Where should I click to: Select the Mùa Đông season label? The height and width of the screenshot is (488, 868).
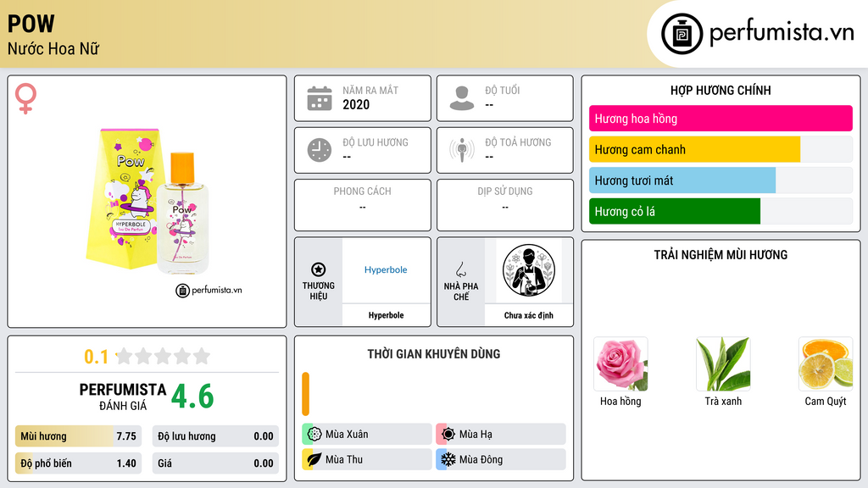[x=481, y=459]
